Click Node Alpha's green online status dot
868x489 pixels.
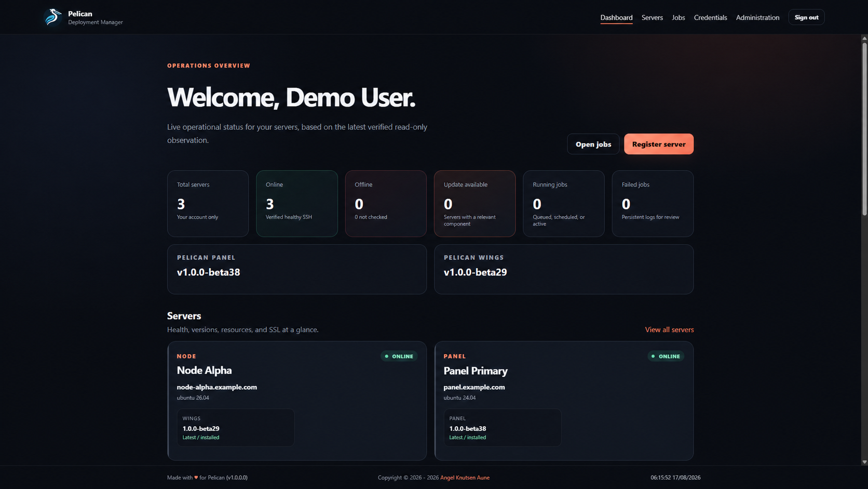coord(386,356)
